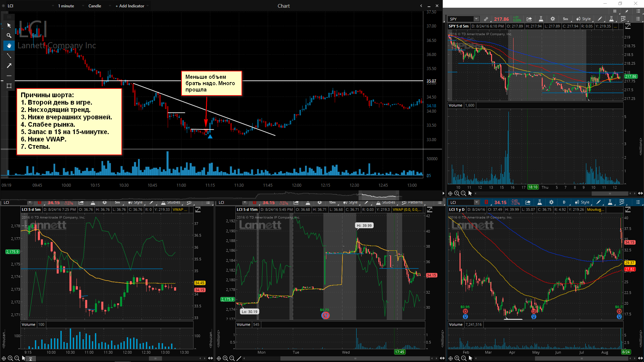
Task: Open the LCI symbol dropdown in daily chart
Action: click(x=477, y=202)
